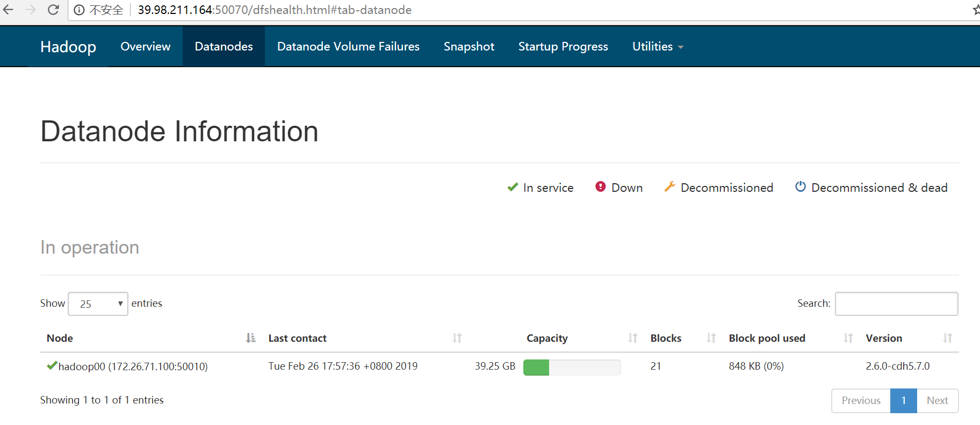Click the Capacity column sort arrows
Image resolution: width=980 pixels, height=425 pixels.
pyautogui.click(x=633, y=338)
